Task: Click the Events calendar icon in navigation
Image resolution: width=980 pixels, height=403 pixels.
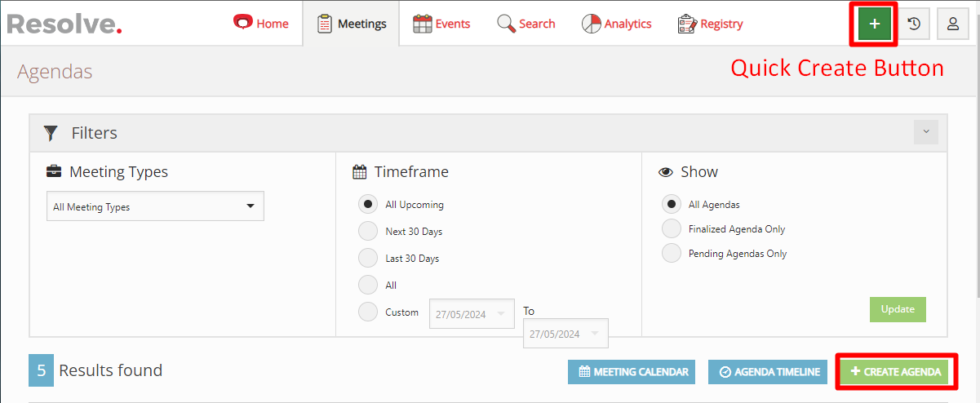Action: pos(422,24)
